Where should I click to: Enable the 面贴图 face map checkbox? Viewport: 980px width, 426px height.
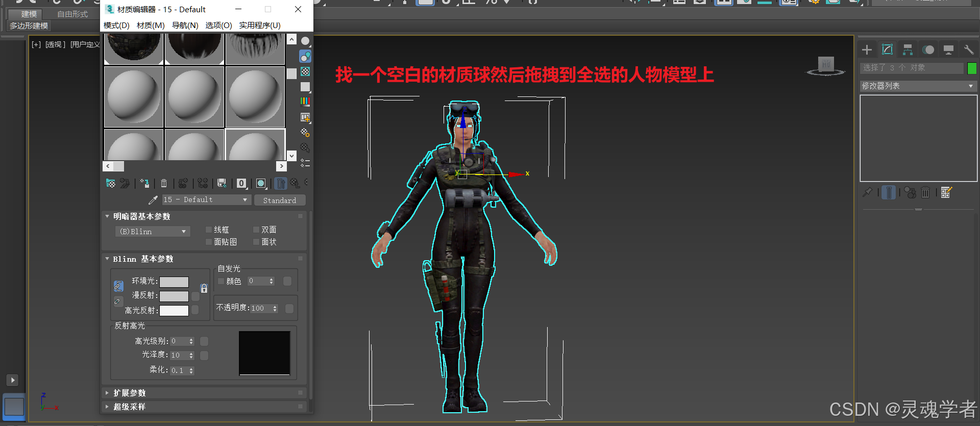[x=208, y=242]
